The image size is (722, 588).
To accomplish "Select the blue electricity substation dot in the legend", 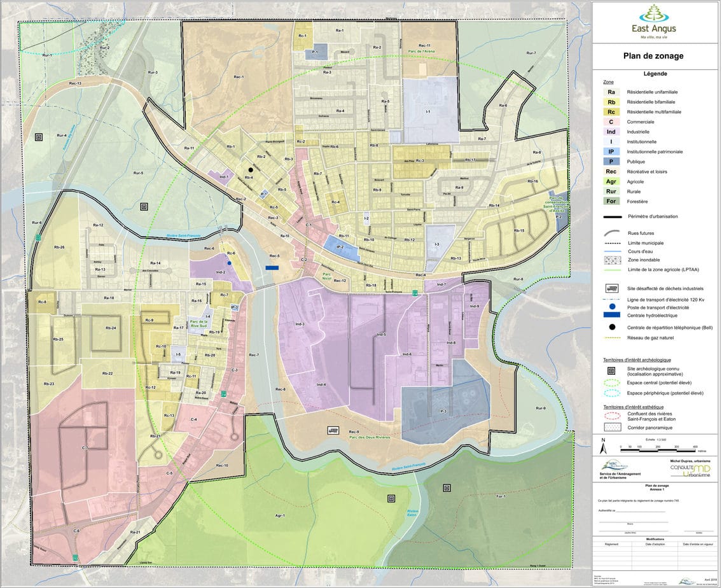I will point(610,306).
